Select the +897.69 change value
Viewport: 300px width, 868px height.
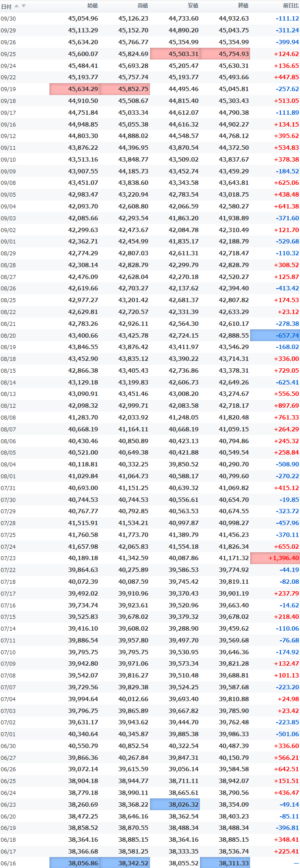click(x=286, y=406)
